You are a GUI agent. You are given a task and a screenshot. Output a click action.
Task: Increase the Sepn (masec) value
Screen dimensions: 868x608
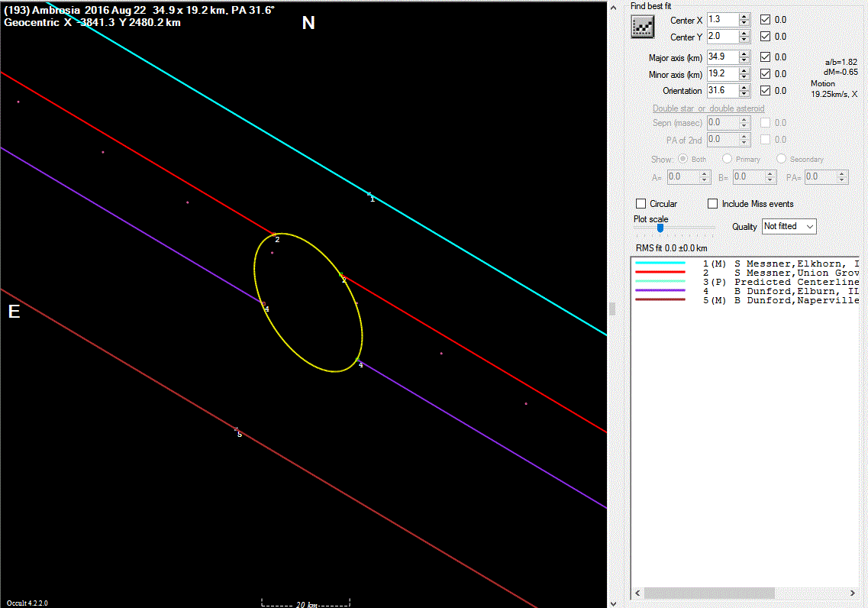tap(744, 120)
